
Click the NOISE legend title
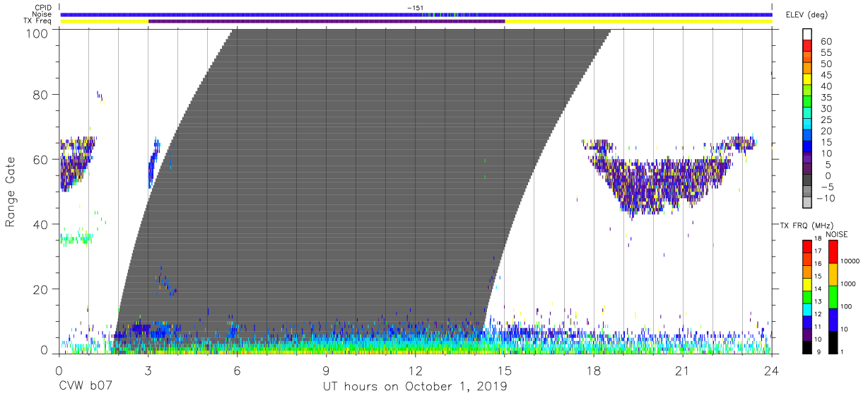(x=836, y=235)
